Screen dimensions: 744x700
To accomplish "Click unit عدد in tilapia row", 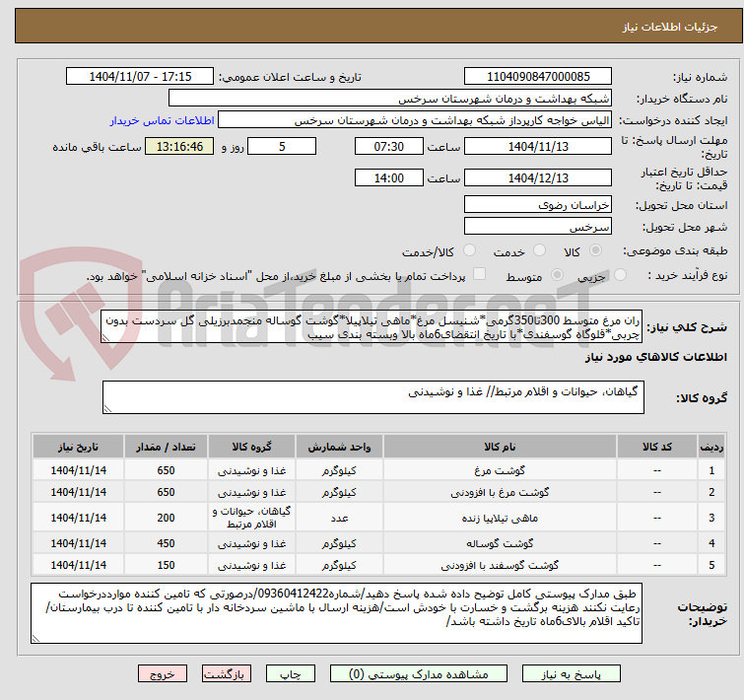I will click(339, 518).
